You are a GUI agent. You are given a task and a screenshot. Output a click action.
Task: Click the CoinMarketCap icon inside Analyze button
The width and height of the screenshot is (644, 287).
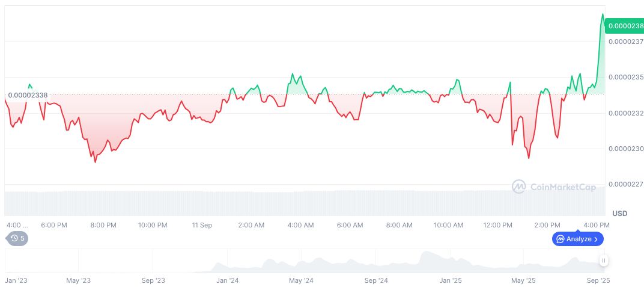(560, 239)
